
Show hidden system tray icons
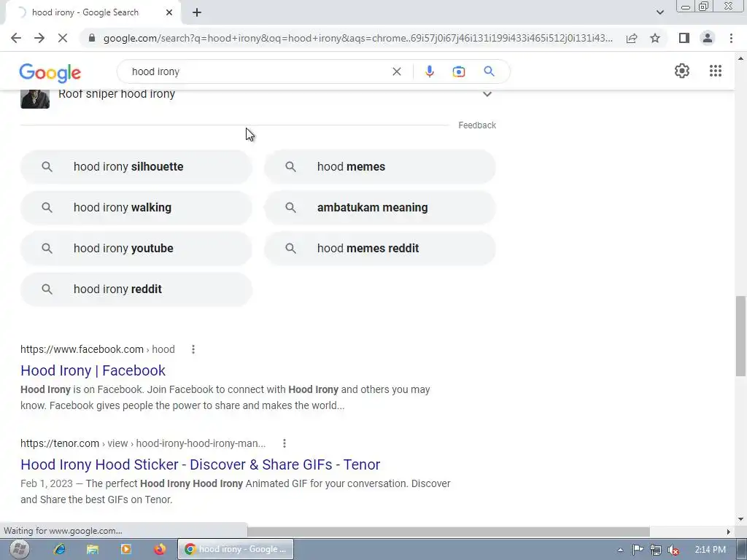[620, 550]
